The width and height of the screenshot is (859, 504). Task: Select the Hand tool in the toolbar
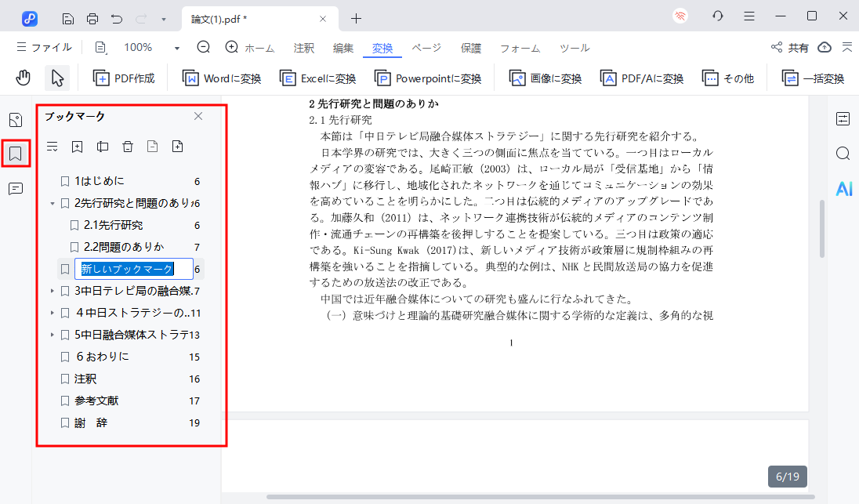pos(23,78)
